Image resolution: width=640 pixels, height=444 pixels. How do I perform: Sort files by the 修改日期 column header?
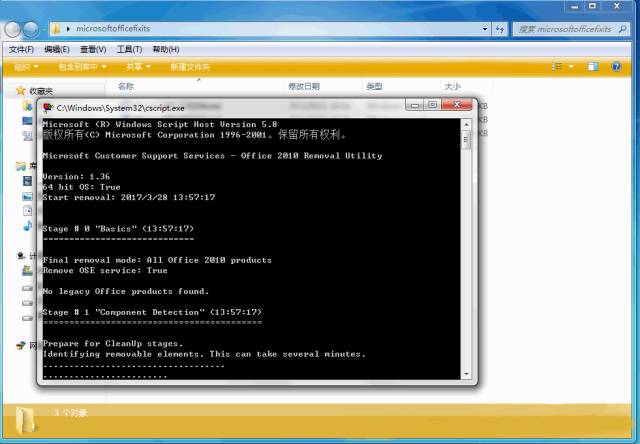[x=304, y=86]
